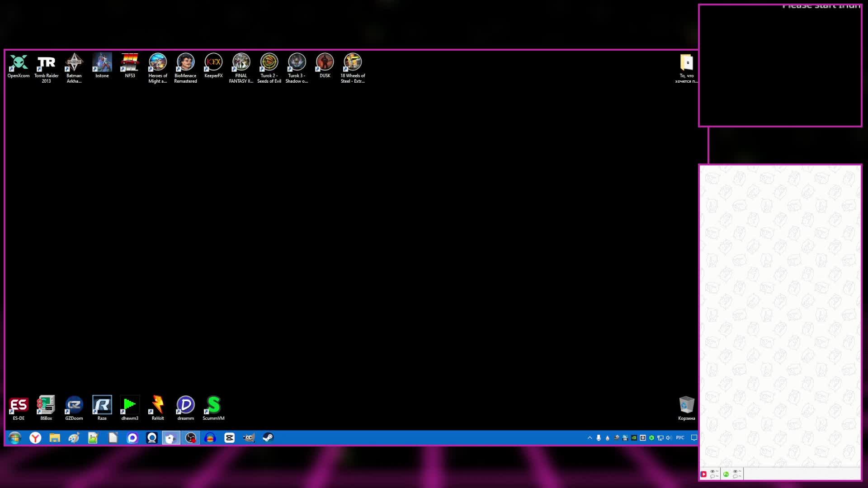Switch the РУС input language indicator

pos(680,437)
